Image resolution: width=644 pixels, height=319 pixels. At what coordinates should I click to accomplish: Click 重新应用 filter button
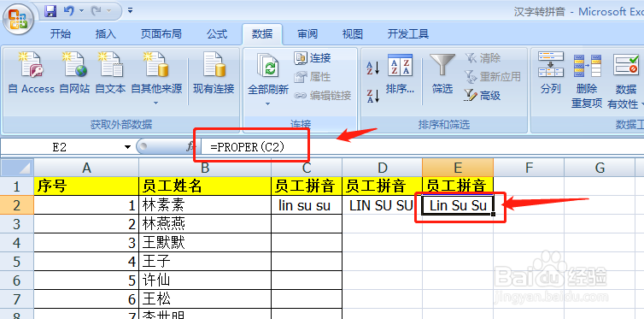[x=493, y=77]
